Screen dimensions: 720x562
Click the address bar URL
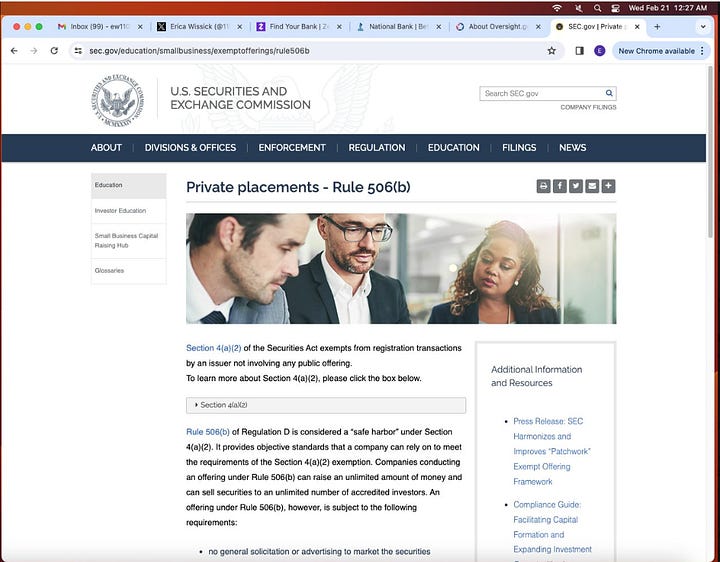pos(199,51)
